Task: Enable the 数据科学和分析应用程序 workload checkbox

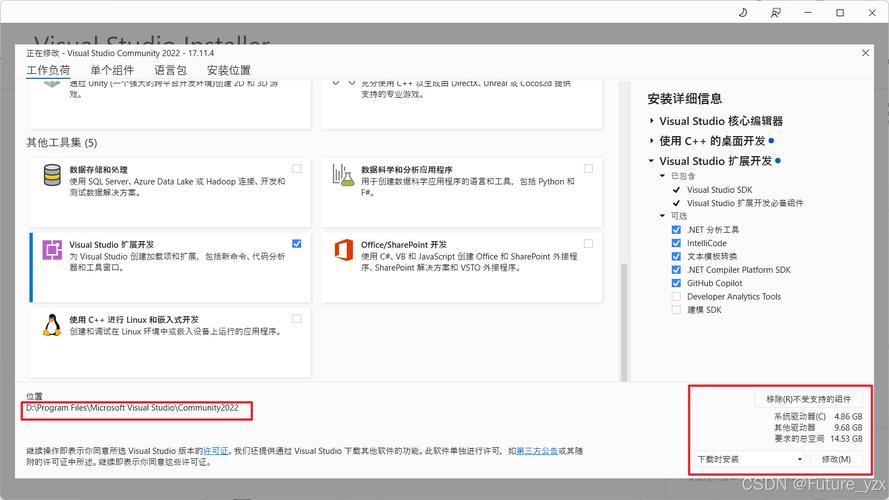Action: click(588, 168)
